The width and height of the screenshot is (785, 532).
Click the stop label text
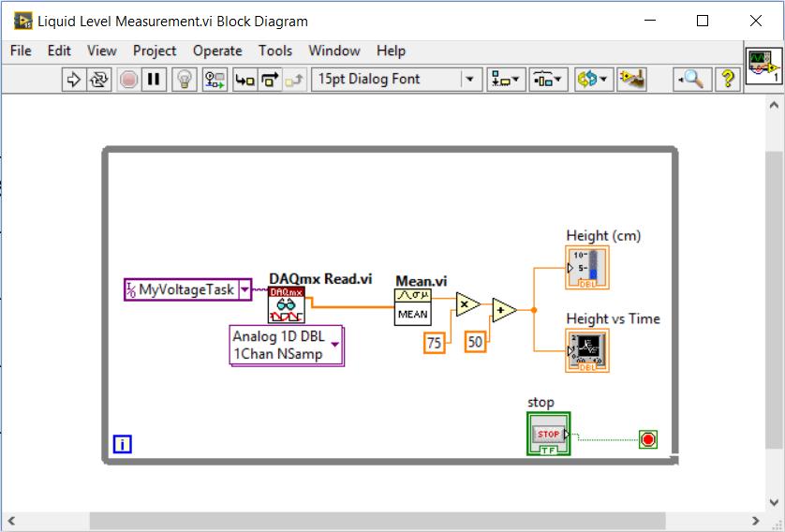click(x=541, y=403)
